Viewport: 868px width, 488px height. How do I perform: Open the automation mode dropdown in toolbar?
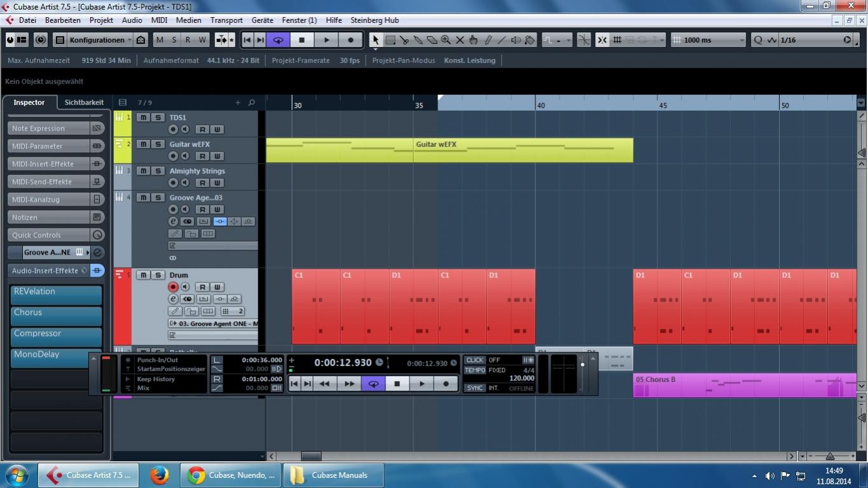pyautogui.click(x=557, y=39)
